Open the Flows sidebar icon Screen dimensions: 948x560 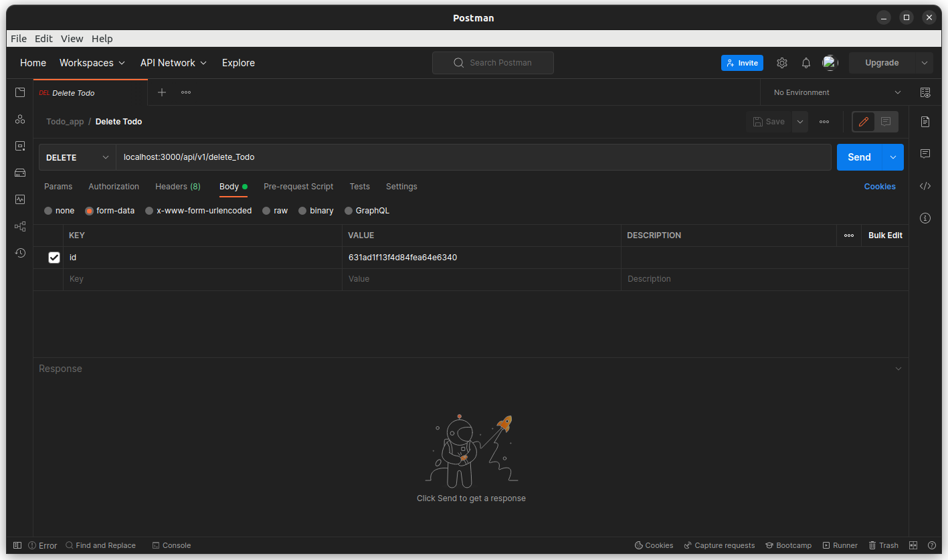[x=20, y=226]
